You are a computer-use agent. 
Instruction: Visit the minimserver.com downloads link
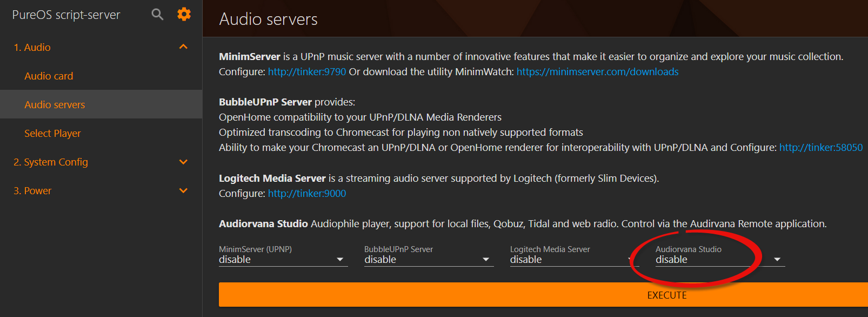[x=597, y=71]
